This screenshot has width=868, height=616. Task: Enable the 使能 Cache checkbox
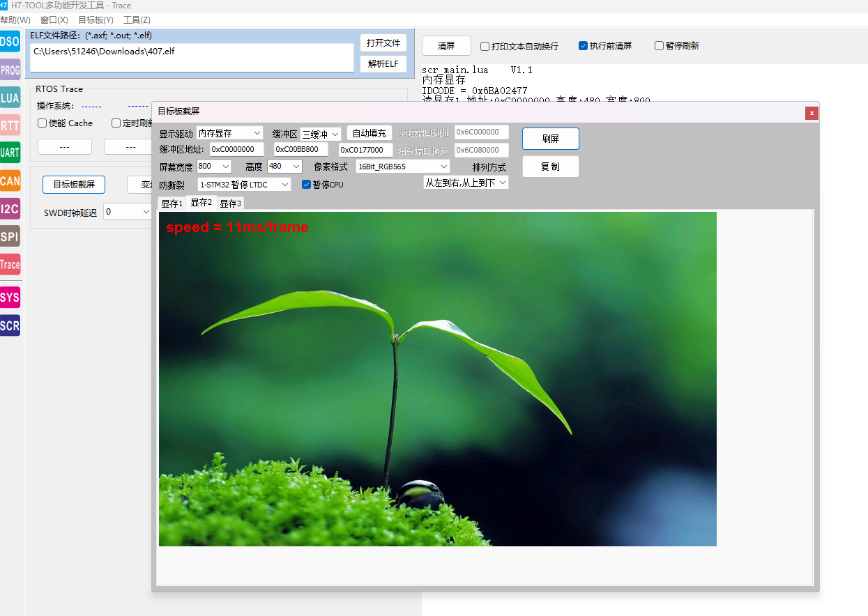(65, 123)
